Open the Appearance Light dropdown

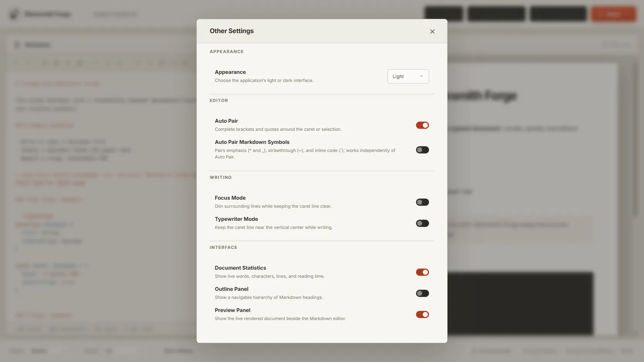pyautogui.click(x=408, y=76)
